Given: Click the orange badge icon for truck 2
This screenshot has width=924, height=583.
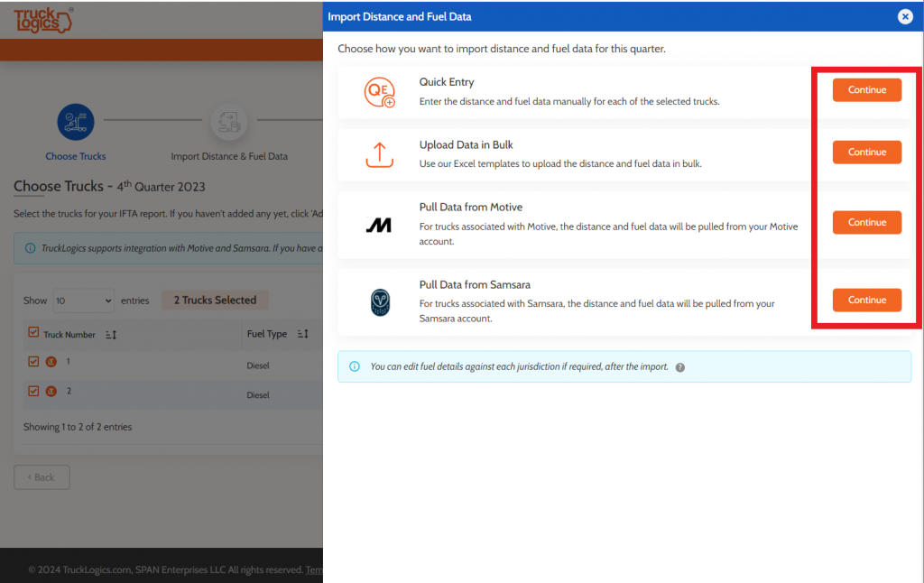Looking at the screenshot, I should pos(51,391).
